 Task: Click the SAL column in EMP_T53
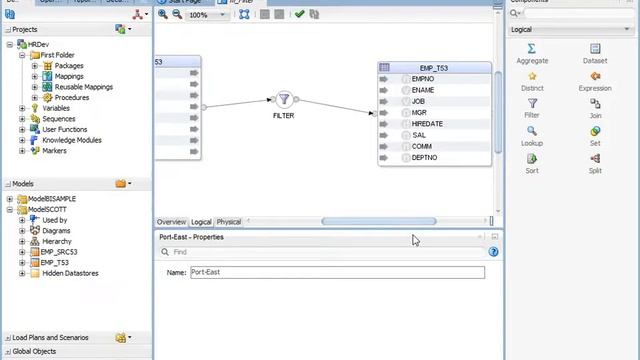418,135
